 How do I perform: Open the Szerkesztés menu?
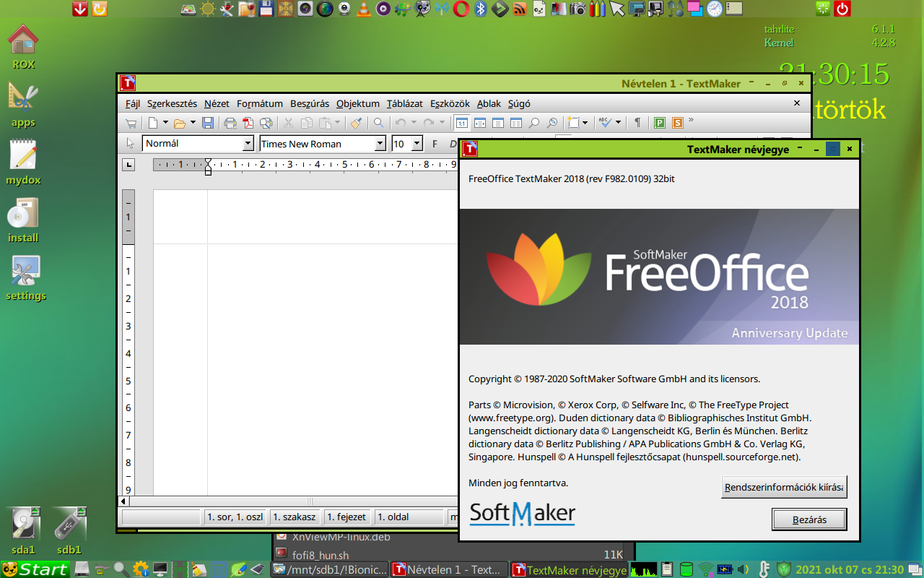[172, 103]
